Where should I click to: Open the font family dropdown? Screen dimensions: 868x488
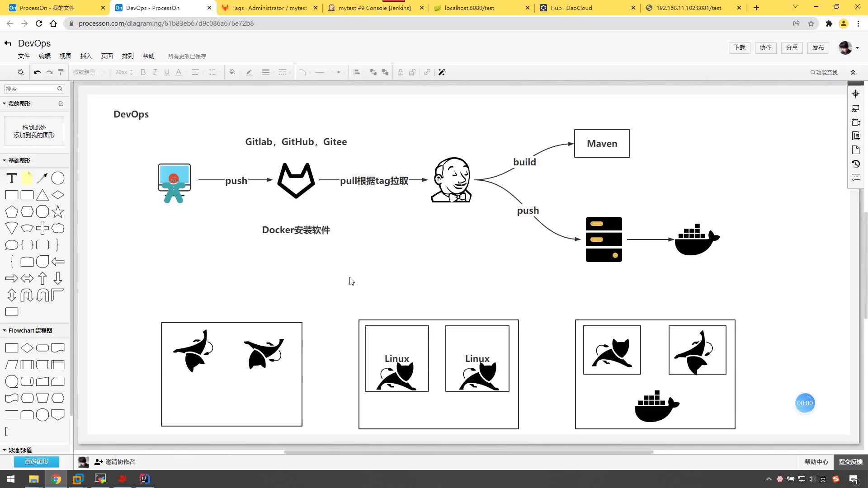88,72
